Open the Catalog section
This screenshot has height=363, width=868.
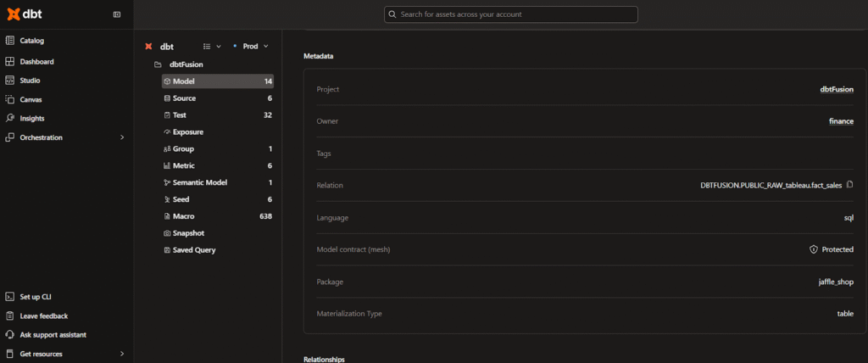tap(32, 41)
